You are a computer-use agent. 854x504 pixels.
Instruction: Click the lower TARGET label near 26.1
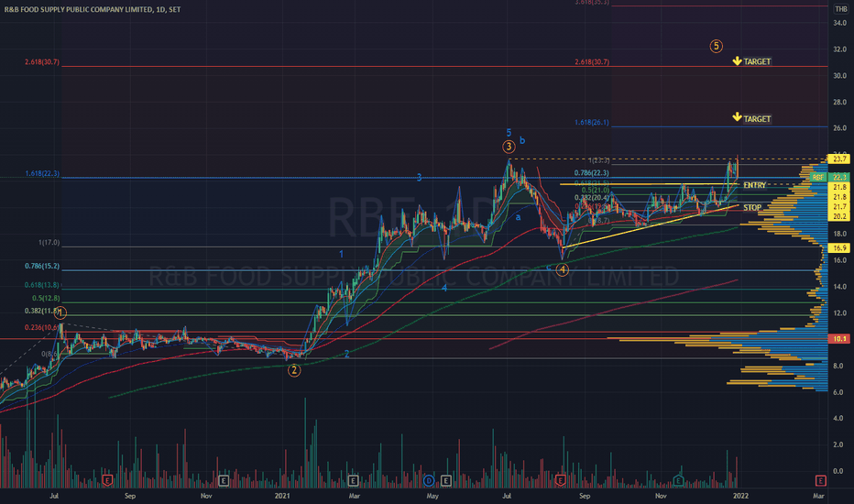(757, 119)
